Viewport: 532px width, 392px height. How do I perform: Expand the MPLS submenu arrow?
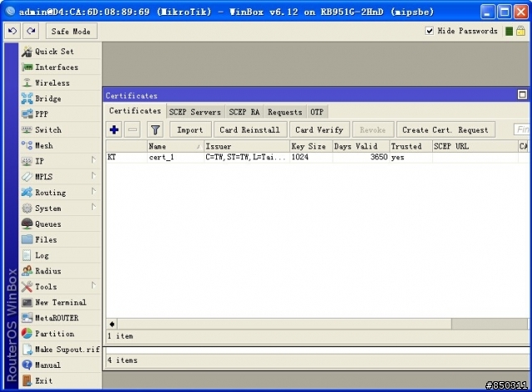coord(93,176)
